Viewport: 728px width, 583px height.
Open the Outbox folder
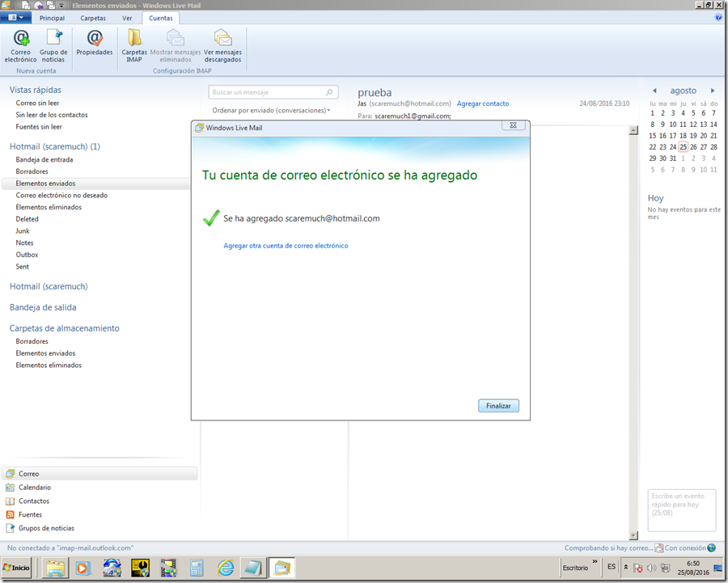tap(27, 255)
